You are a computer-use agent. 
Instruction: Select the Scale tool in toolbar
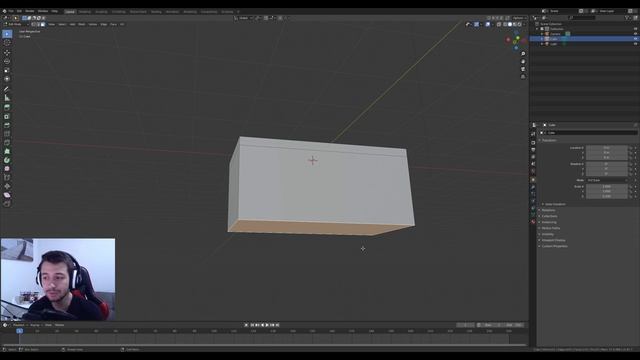click(7, 71)
